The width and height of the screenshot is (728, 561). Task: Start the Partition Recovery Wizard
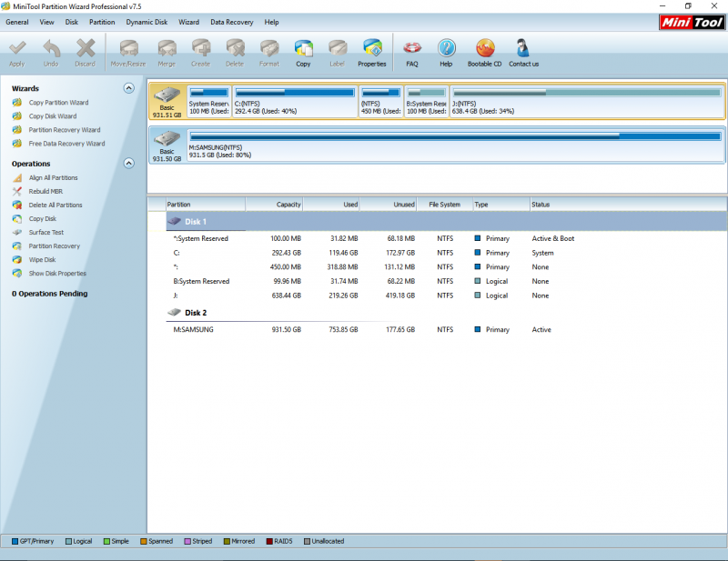pos(65,130)
